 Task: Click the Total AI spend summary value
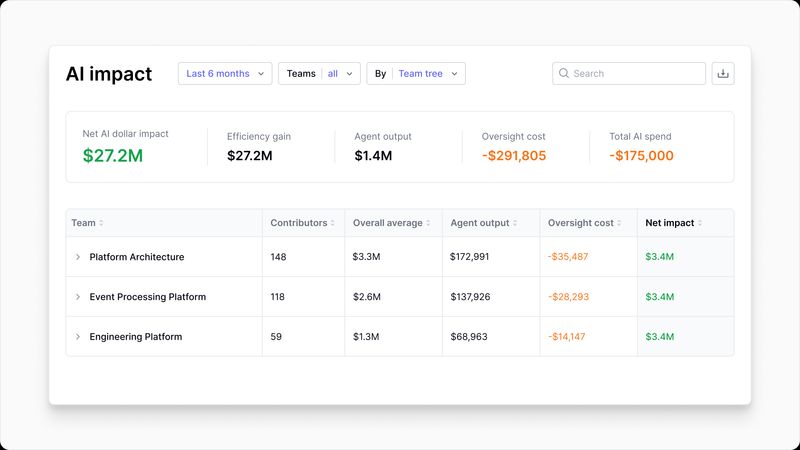(641, 155)
